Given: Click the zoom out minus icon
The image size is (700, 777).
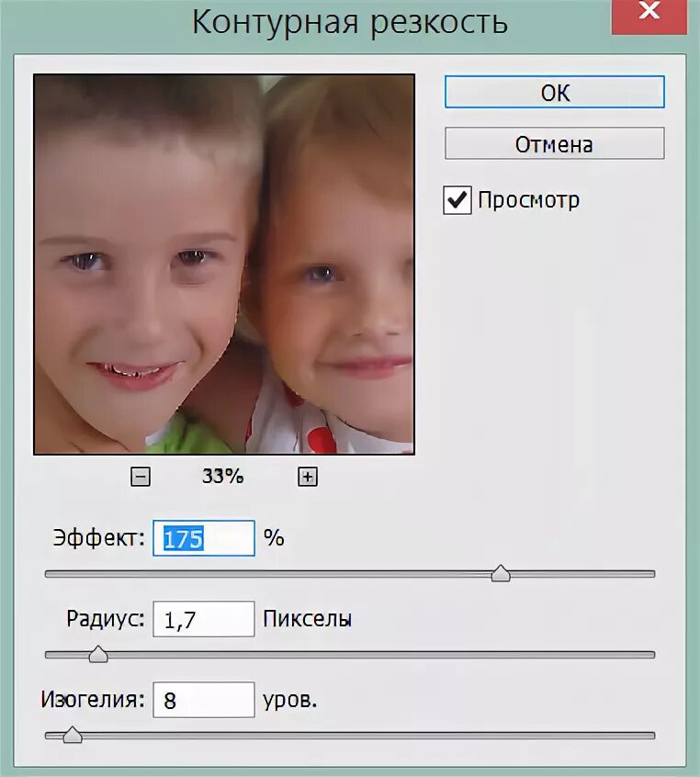Looking at the screenshot, I should tap(141, 477).
